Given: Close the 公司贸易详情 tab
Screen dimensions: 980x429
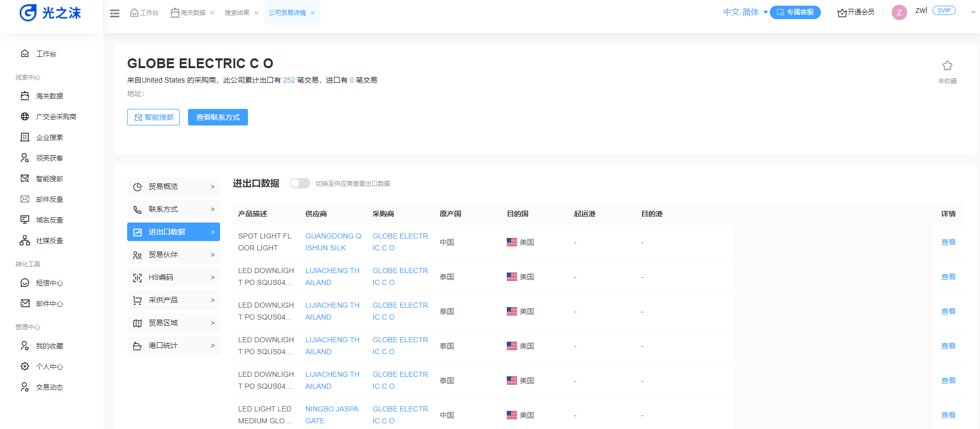Looking at the screenshot, I should click(313, 13).
